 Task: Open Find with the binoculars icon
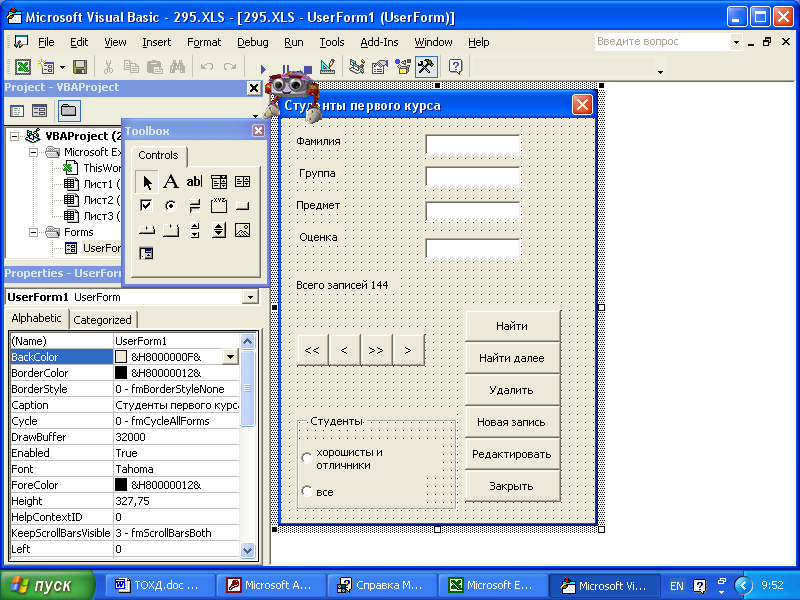(x=177, y=66)
